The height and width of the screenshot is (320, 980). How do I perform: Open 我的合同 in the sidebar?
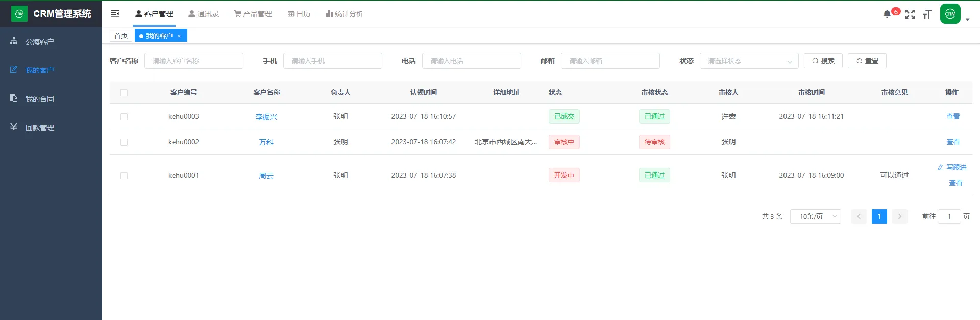coord(51,99)
